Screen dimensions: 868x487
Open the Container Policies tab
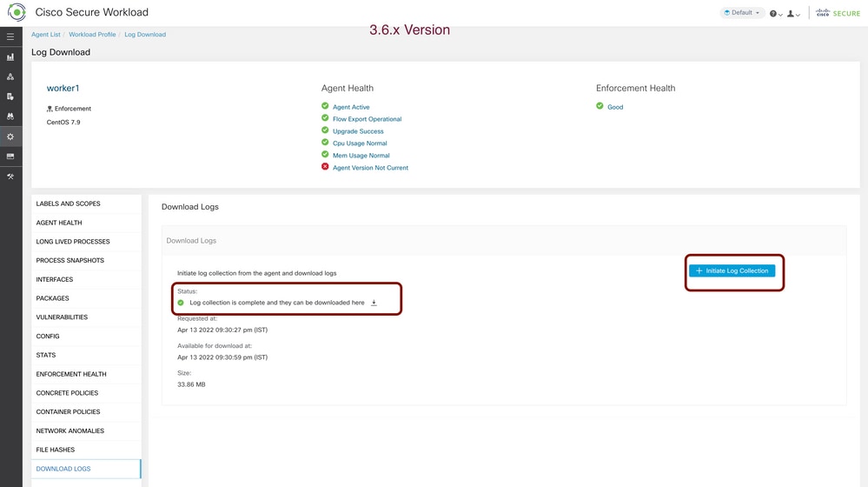tap(86, 411)
